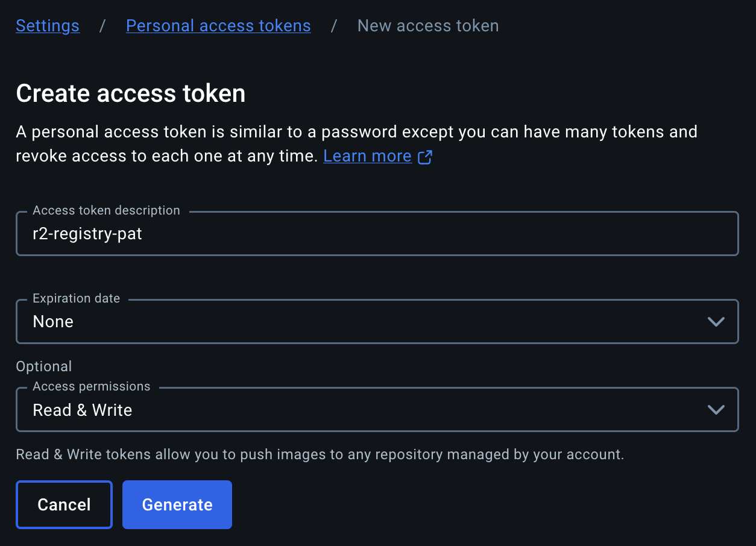
Task: Click the Access permissions field label
Action: pos(92,386)
